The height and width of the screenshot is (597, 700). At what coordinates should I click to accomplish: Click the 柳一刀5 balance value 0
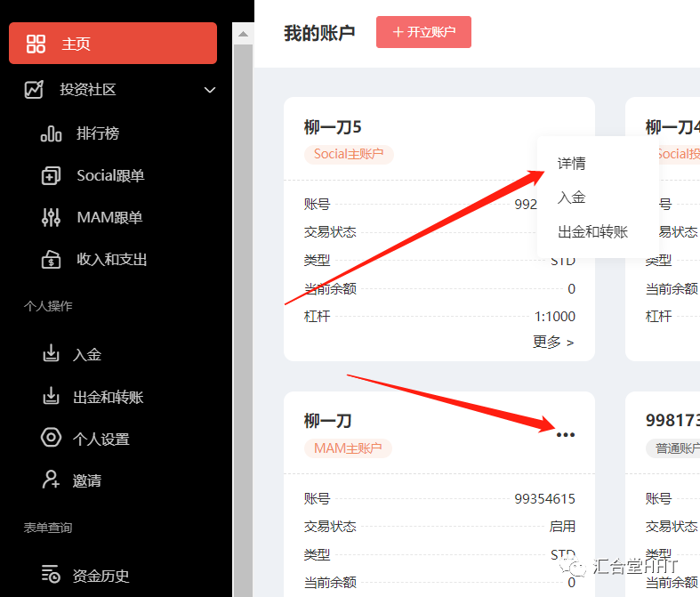click(x=571, y=289)
